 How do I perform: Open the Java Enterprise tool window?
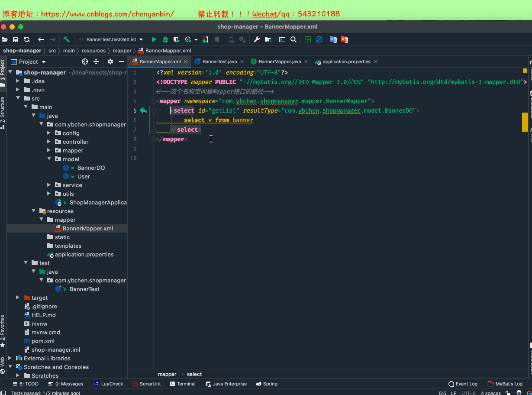tap(226, 384)
